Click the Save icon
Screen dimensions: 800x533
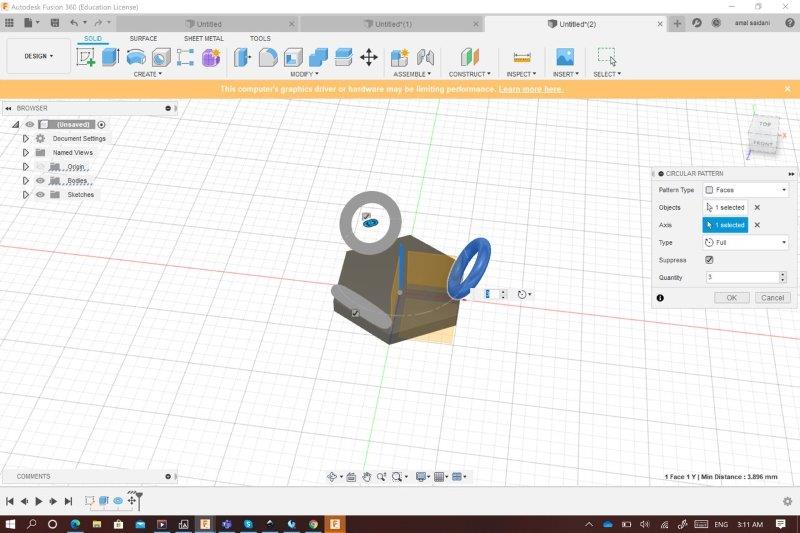[x=55, y=23]
